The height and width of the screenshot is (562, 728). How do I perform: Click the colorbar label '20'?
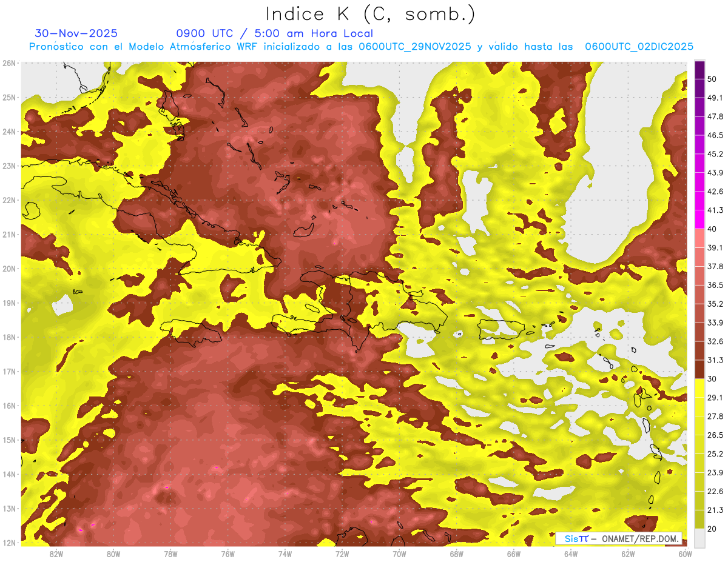click(x=712, y=529)
